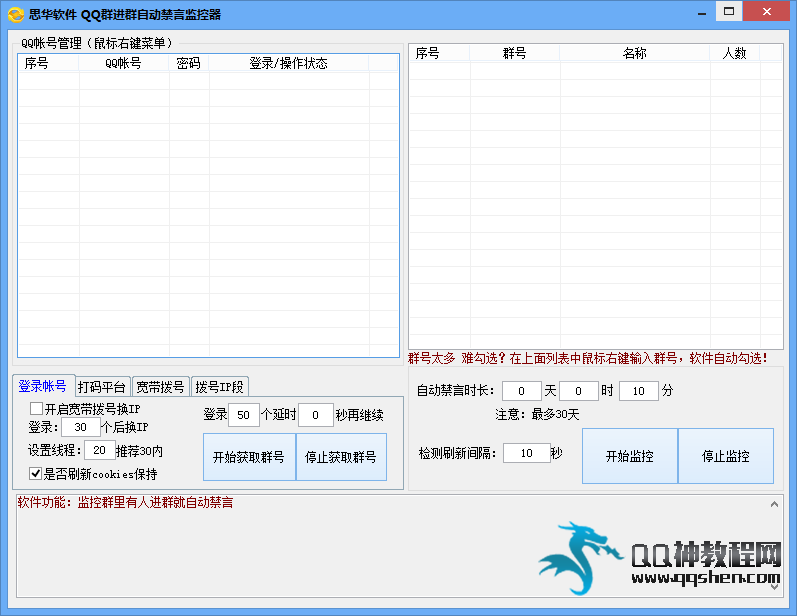Click 停止监控 button
797x616 pixels.
pos(726,456)
